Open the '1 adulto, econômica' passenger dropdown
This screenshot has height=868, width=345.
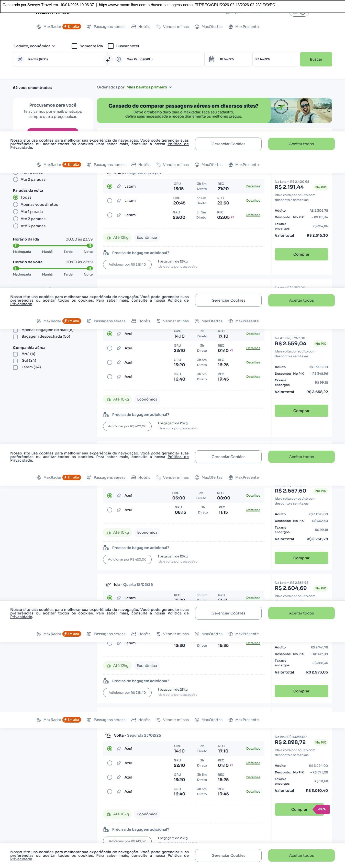tap(35, 46)
